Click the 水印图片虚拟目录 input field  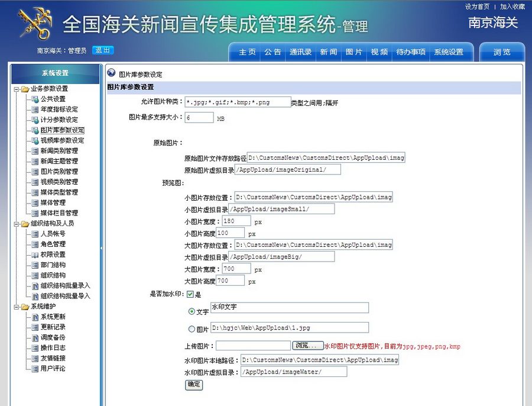[x=294, y=372]
